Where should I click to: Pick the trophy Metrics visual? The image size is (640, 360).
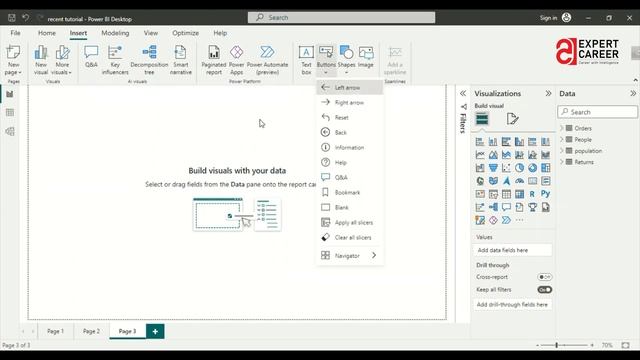(532, 207)
